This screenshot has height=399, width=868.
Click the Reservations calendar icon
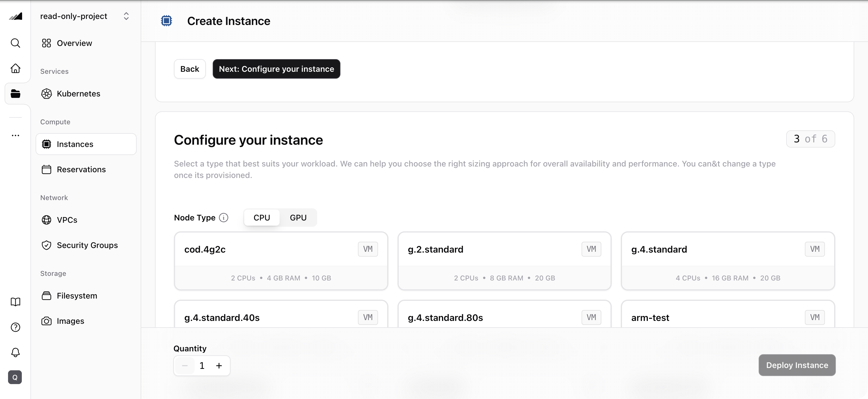coord(46,170)
